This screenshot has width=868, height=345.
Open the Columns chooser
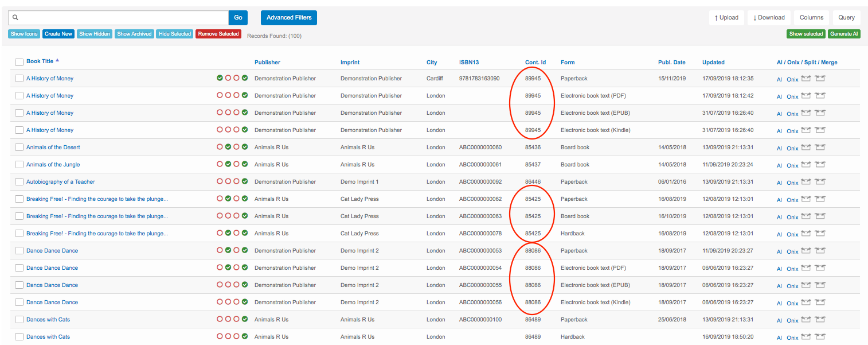click(x=811, y=18)
